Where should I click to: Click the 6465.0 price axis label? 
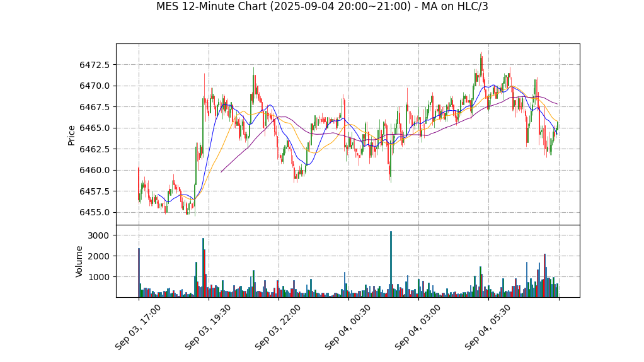click(x=95, y=128)
